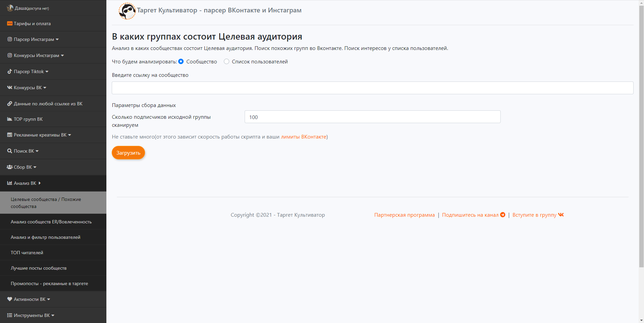The image size is (644, 323).
Task: Click the Instagram icon beside Конкурсы Инстаграм
Action: pos(10,55)
